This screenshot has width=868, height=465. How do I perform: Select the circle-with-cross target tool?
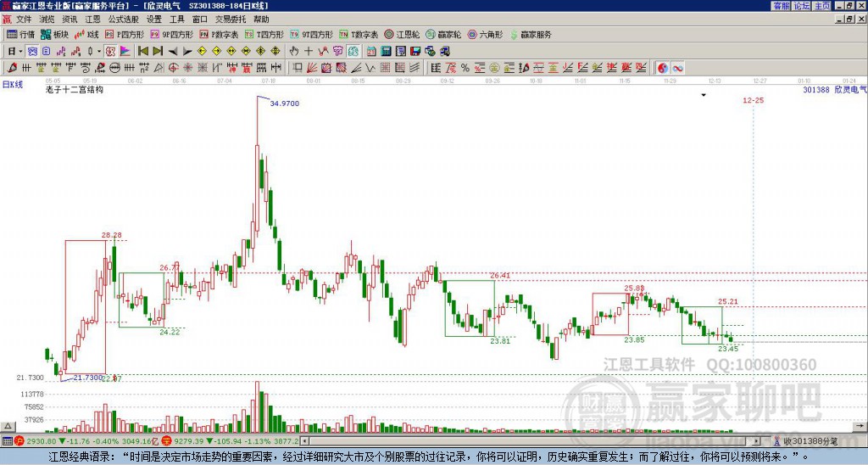[x=173, y=68]
